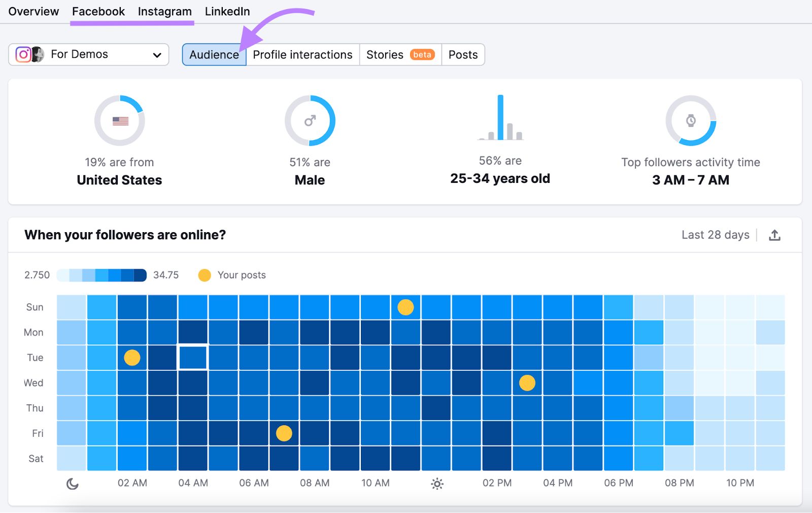Switch to the Overview tab
Image resolution: width=812 pixels, height=513 pixels.
coord(33,11)
